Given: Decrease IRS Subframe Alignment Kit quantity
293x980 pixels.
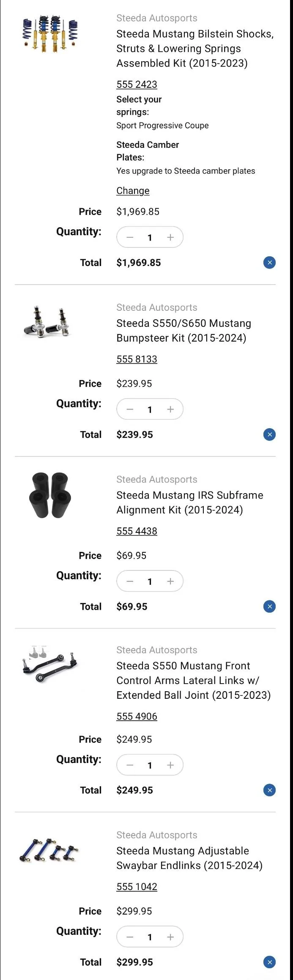Looking at the screenshot, I should [130, 581].
